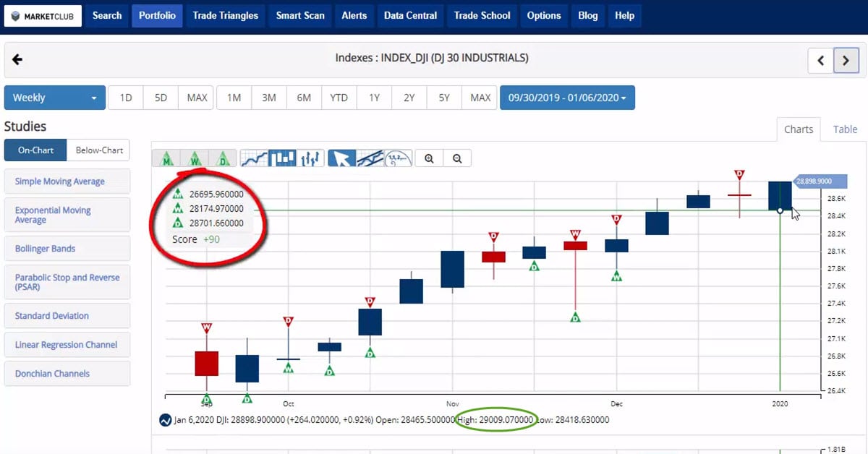Toggle the Weekly trade triangle icon

click(195, 158)
